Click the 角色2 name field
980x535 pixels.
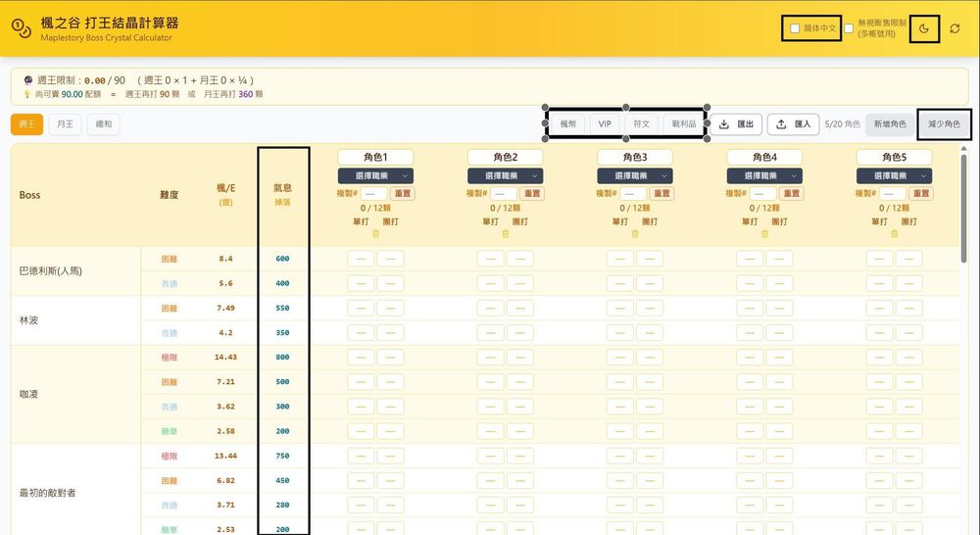[505, 157]
